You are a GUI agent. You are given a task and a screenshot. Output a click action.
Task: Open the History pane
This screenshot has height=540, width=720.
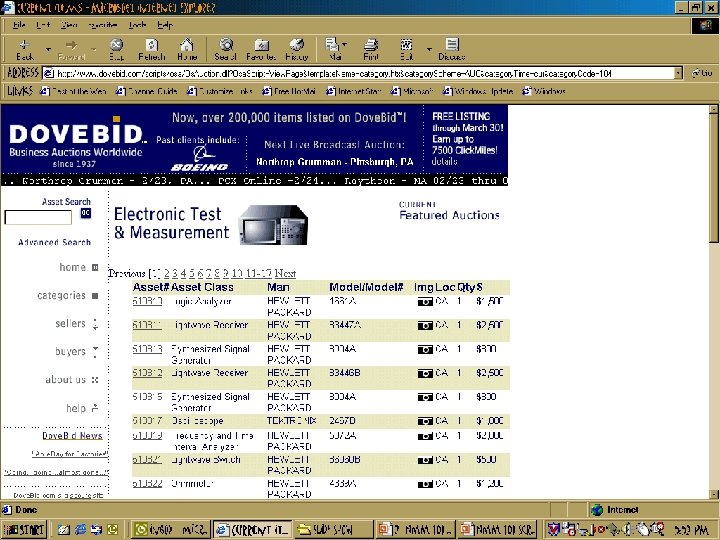(297, 50)
